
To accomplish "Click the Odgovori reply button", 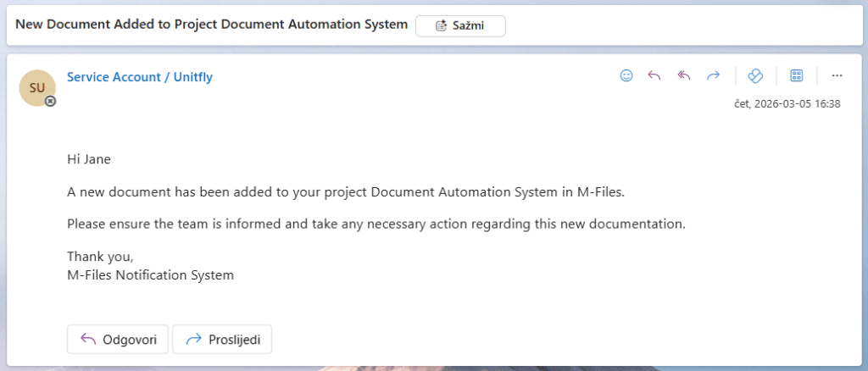I will (x=118, y=339).
